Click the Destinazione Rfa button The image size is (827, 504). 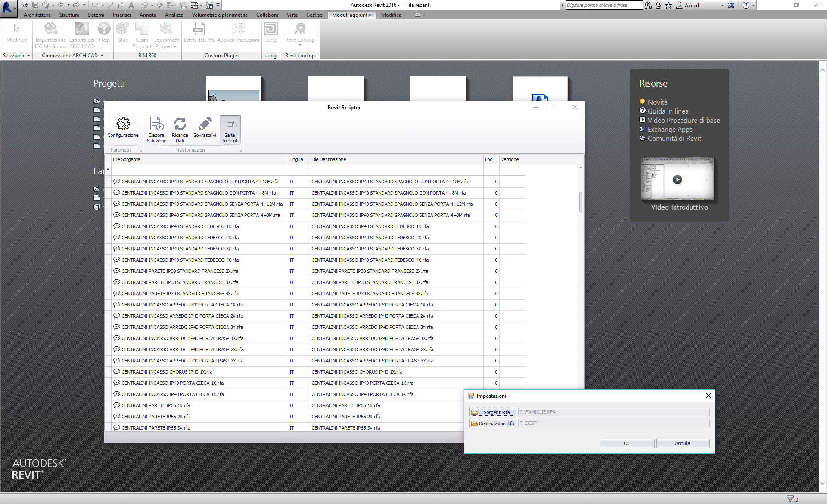click(492, 424)
